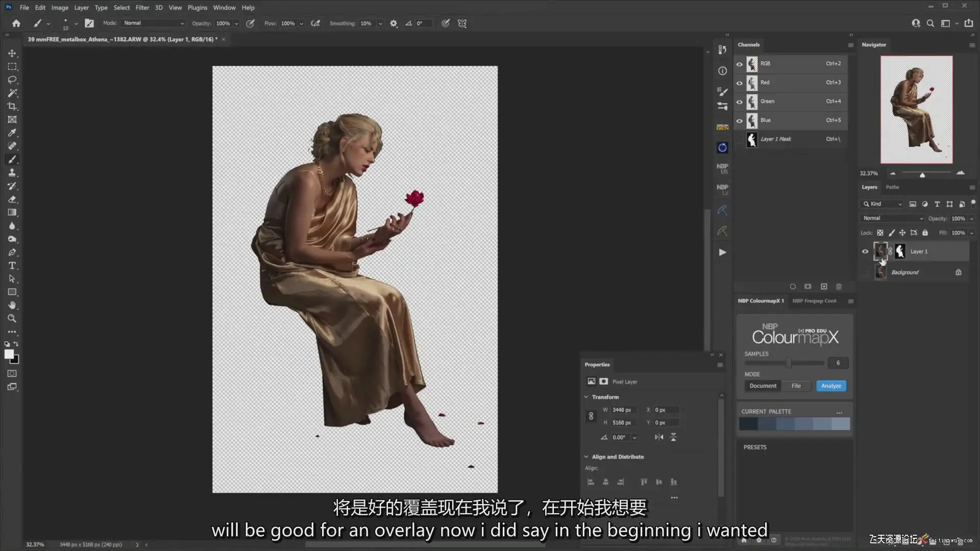Select the Clone Stamp tool
The height and width of the screenshot is (551, 980).
(x=12, y=173)
